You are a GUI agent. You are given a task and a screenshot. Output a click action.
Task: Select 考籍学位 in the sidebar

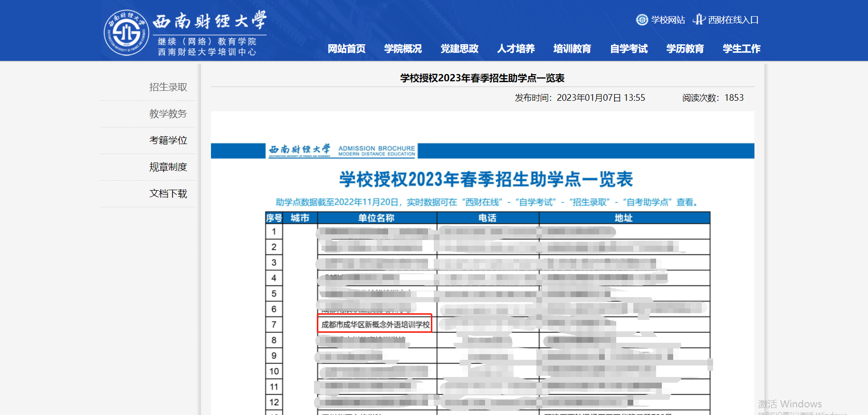pos(168,140)
